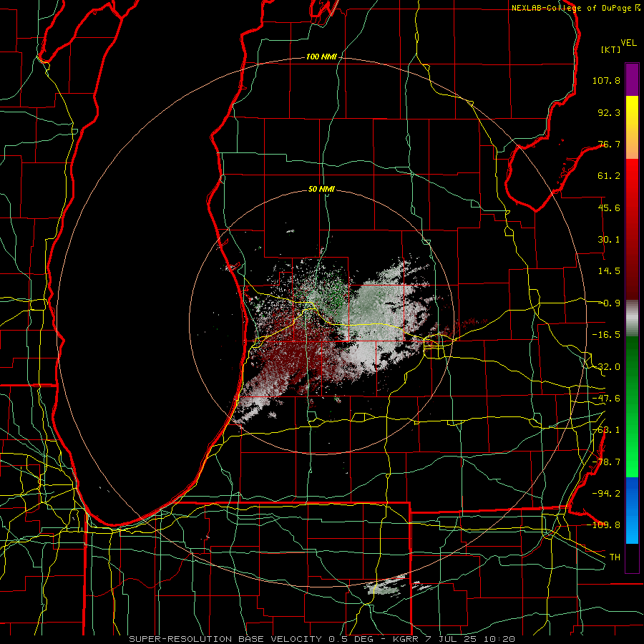Click the TH label on the legend
The height and width of the screenshot is (644, 644).
[615, 557]
